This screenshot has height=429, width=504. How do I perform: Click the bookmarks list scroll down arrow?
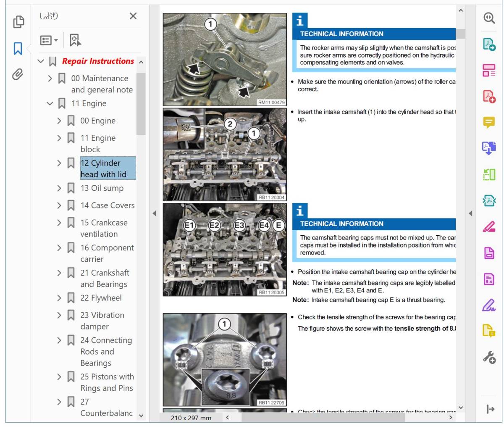tap(141, 416)
